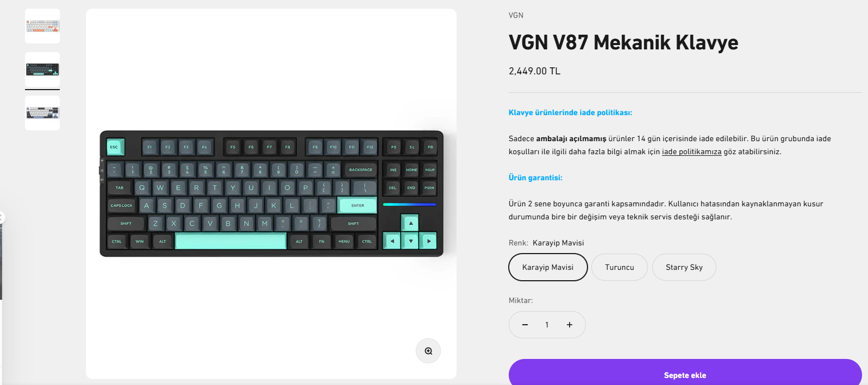Click the Klavye ürünlerinde iade politikası heading
Screen dimensions: 868x385
click(x=570, y=112)
